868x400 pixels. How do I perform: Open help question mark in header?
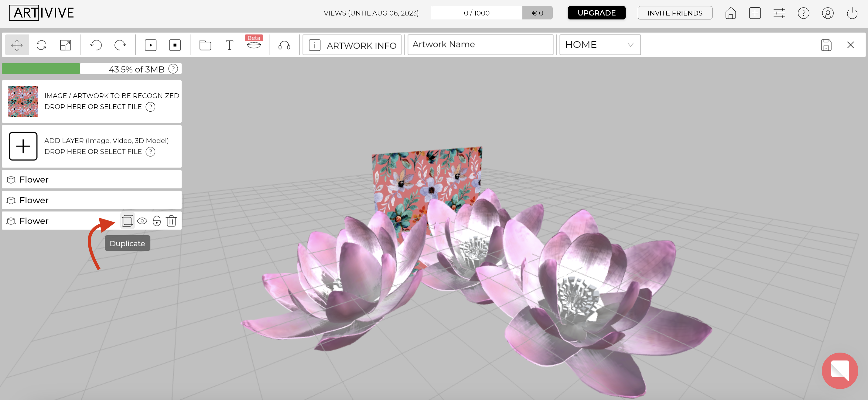tap(803, 13)
